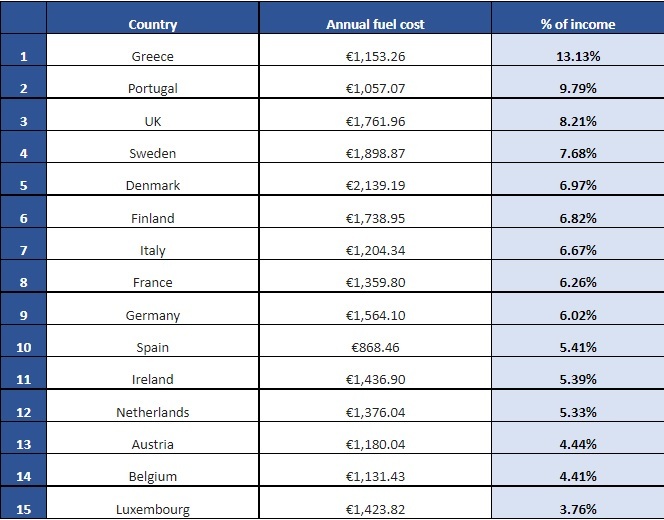Click Austria's €1,180.04 fuel cost

click(x=375, y=444)
